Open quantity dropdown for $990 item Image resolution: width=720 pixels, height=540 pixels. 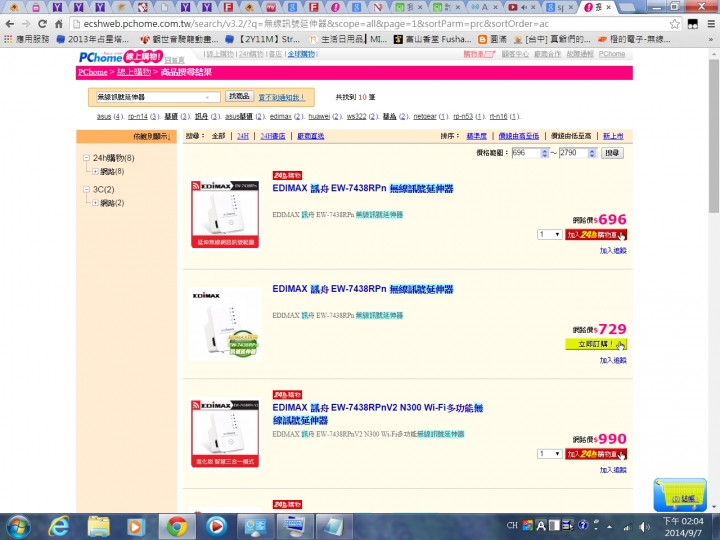pyautogui.click(x=550, y=454)
